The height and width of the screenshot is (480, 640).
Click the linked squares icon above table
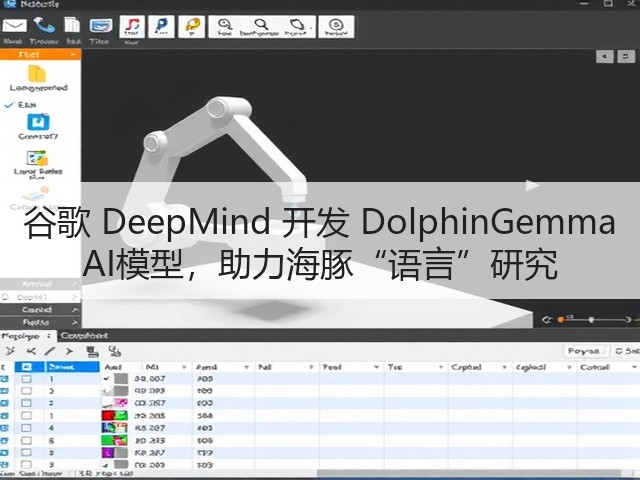point(115,351)
